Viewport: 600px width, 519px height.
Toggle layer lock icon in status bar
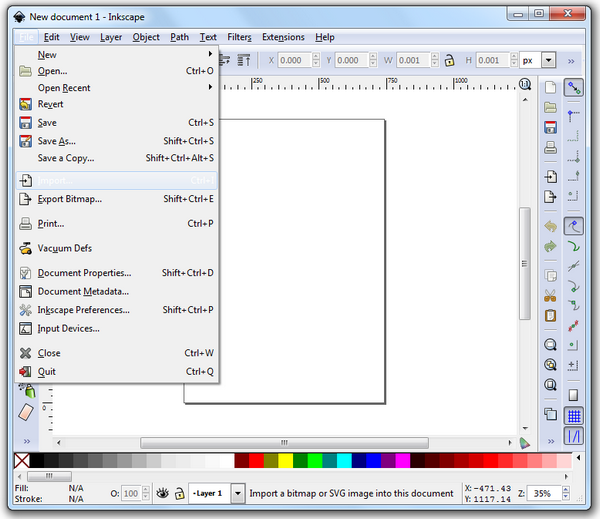pyautogui.click(x=179, y=493)
